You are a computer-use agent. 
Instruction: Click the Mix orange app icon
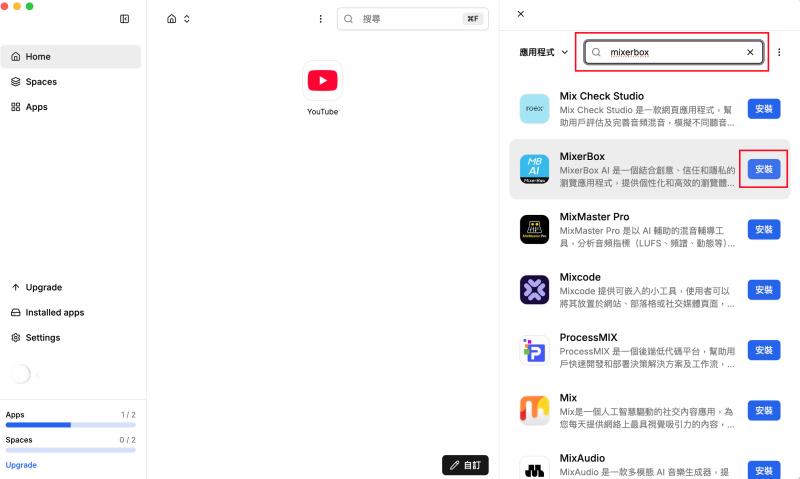pyautogui.click(x=534, y=411)
